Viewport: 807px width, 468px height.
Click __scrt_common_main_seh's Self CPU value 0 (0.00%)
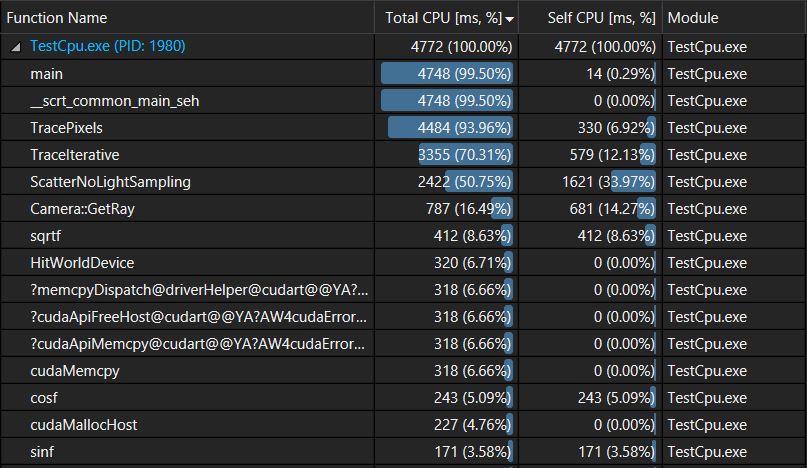click(x=624, y=101)
